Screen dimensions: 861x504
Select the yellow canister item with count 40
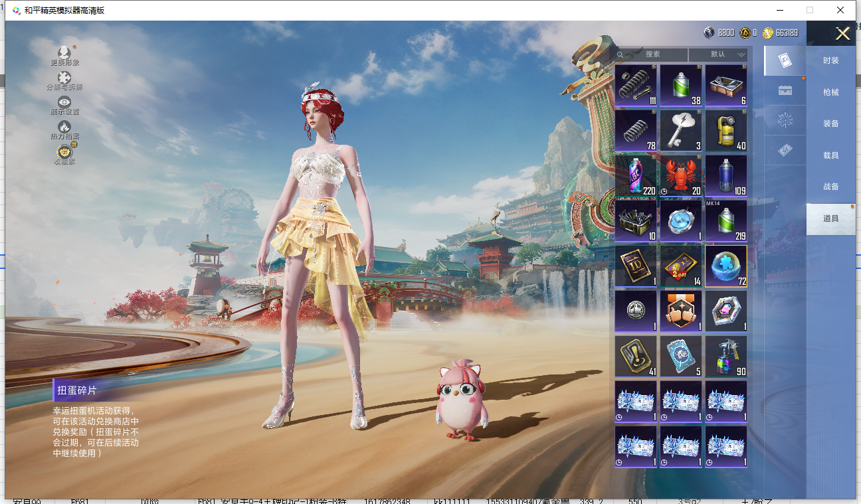click(x=726, y=131)
